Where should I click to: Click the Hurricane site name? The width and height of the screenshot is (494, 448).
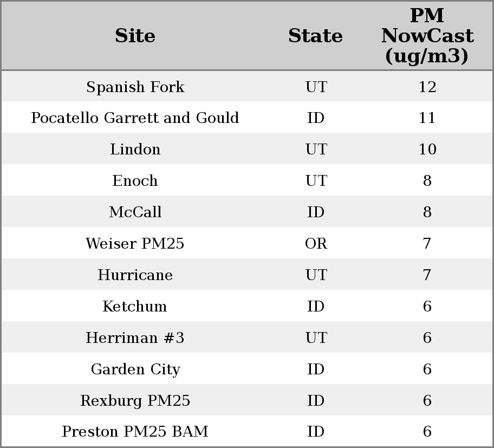(135, 275)
